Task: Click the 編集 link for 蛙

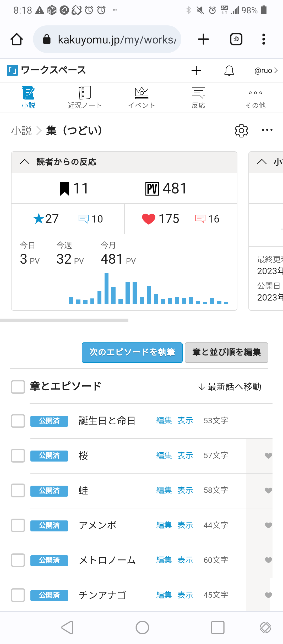Action: pyautogui.click(x=164, y=490)
